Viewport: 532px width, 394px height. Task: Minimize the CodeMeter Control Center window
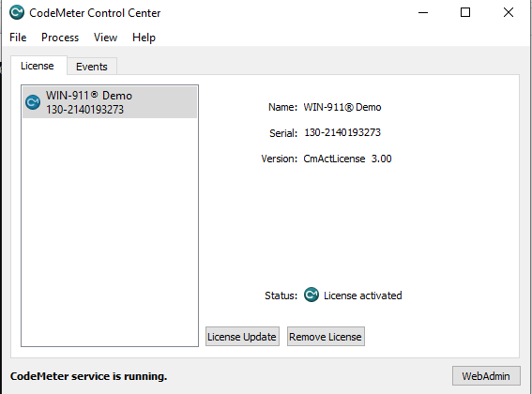point(423,12)
